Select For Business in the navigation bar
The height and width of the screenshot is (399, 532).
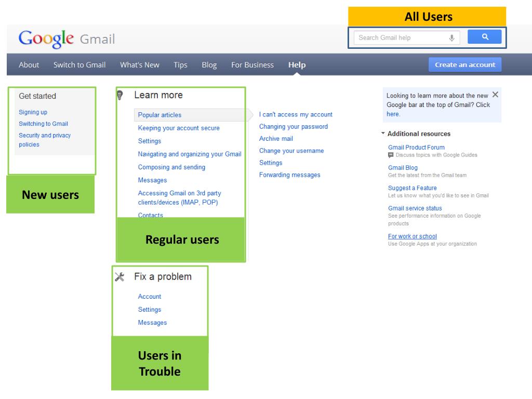252,65
